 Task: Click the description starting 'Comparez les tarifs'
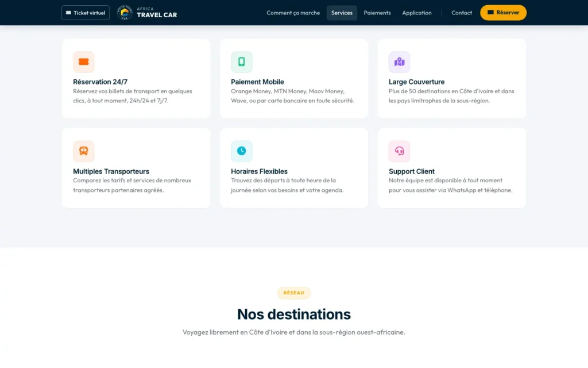[132, 185]
